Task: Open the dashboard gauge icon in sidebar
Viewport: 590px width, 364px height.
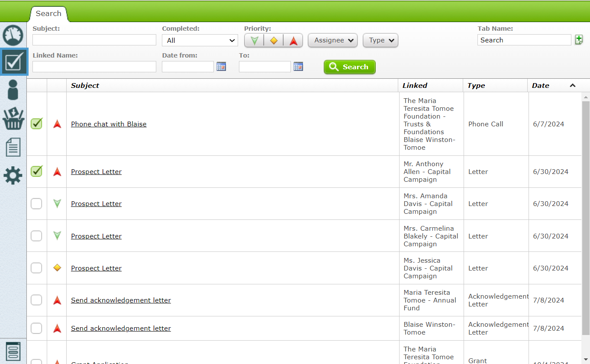Action: [13, 35]
